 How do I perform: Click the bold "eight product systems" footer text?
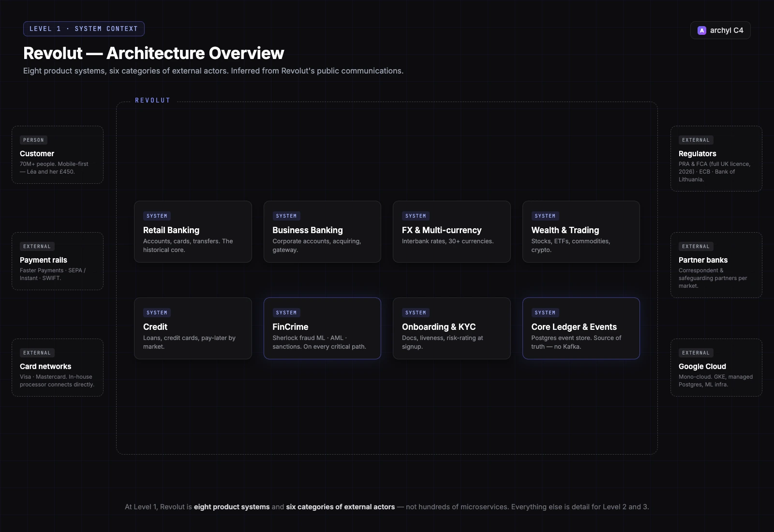click(x=232, y=507)
